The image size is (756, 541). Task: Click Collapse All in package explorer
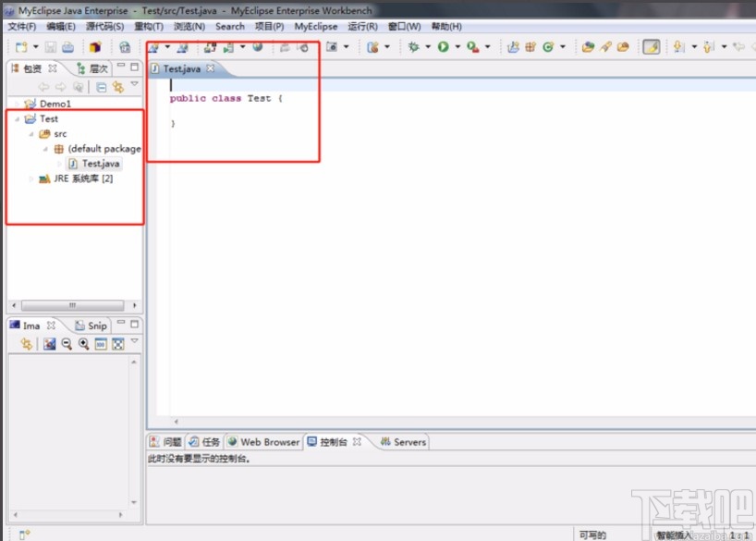tap(102, 87)
